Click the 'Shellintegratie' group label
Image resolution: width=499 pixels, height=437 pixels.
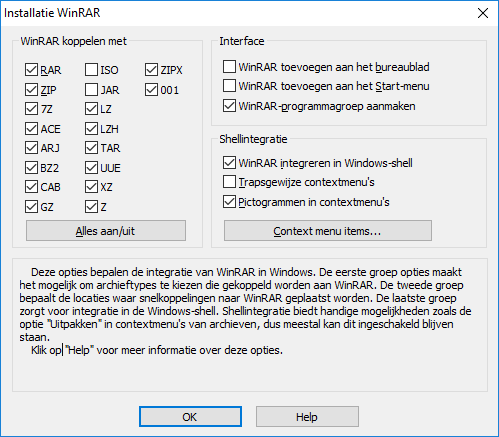point(253,139)
